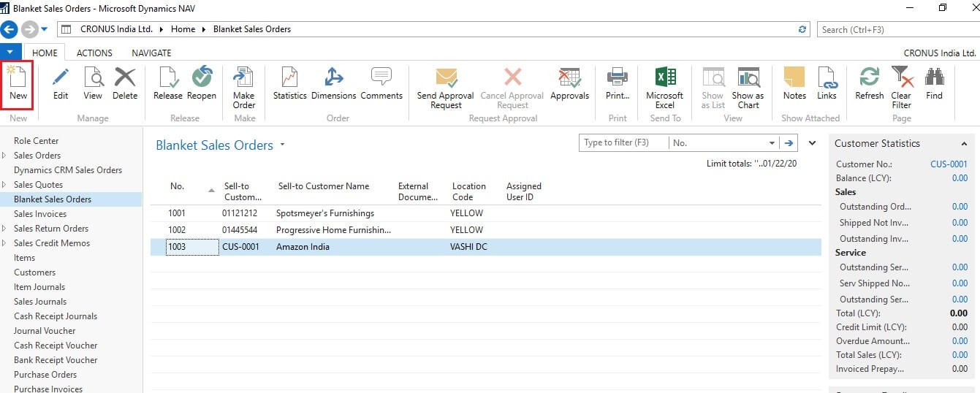Switch to the ACTIONS ribbon tab
Screen dimensions: 980x393
pyautogui.click(x=94, y=53)
